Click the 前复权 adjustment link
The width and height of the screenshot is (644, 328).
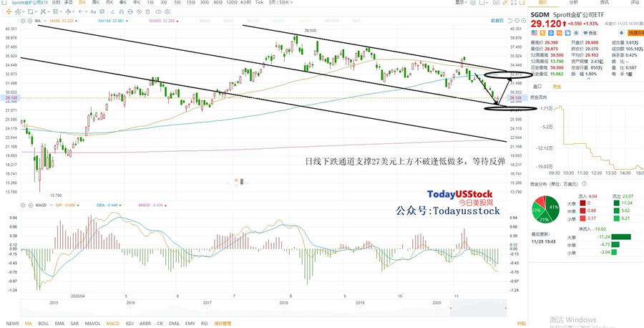coord(497,21)
